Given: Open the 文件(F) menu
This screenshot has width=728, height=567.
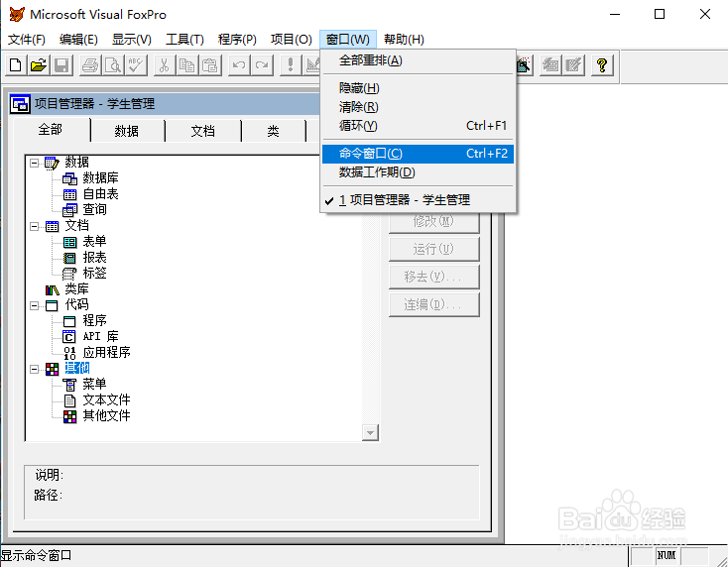Looking at the screenshot, I should [x=27, y=40].
